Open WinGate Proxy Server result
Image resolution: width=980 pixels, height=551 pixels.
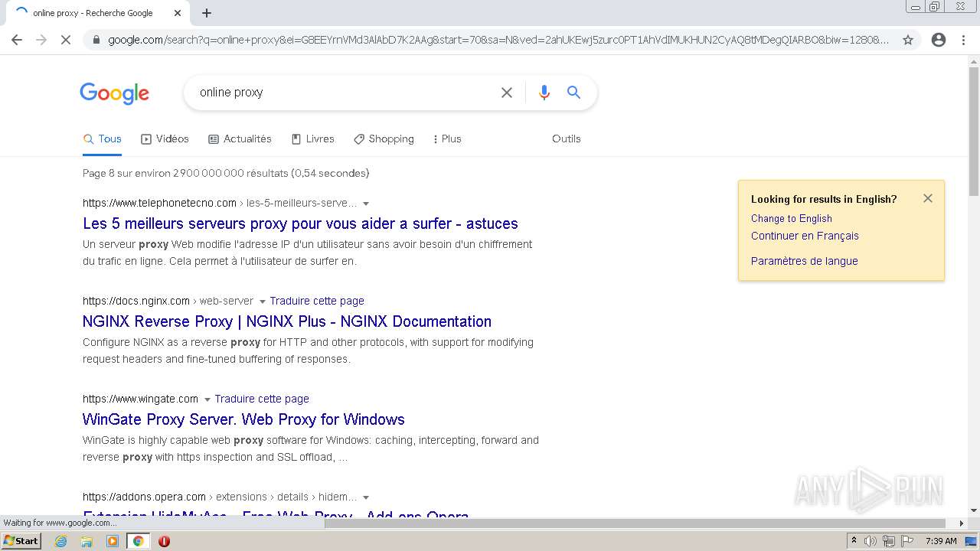pos(243,419)
